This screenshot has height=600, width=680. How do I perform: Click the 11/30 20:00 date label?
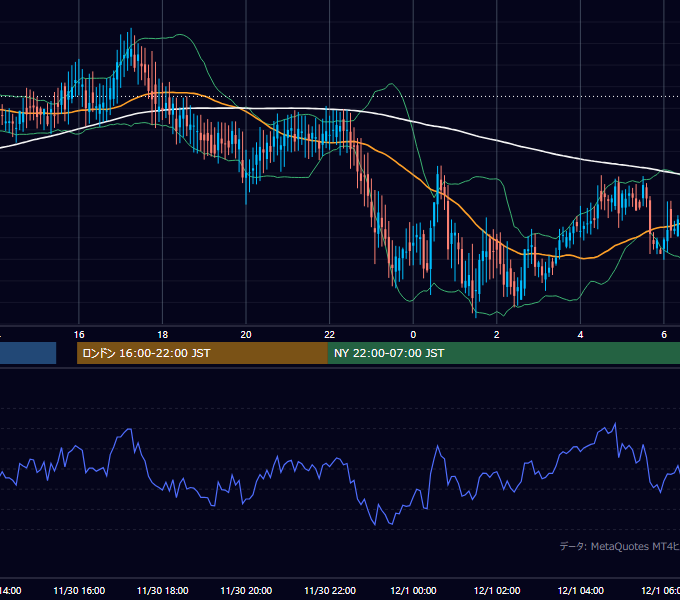pos(246,591)
